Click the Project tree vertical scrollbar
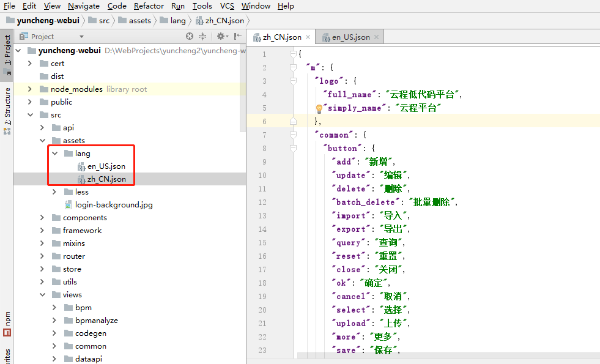600x364 pixels. point(243,87)
